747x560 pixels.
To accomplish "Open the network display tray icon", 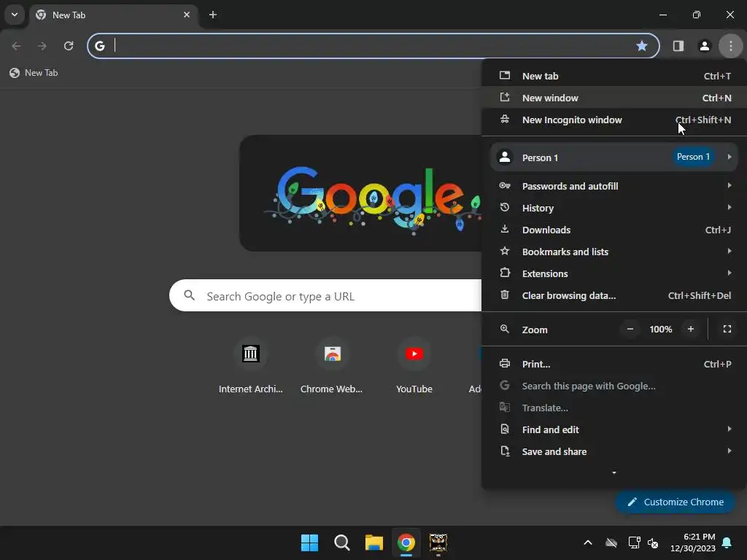I will click(634, 542).
